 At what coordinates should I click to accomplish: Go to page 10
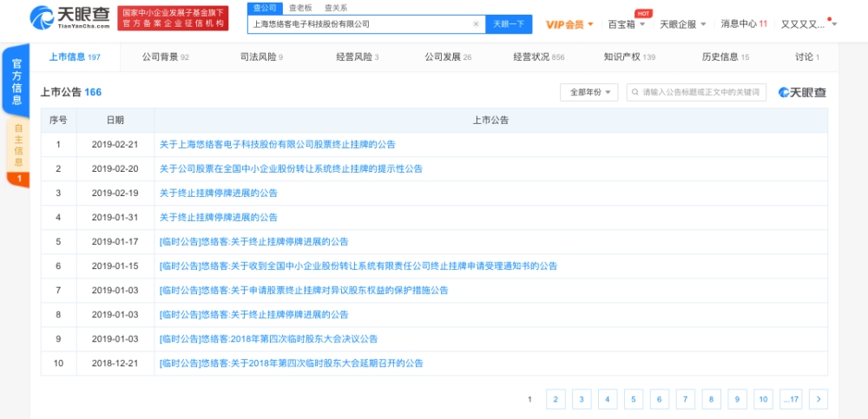pyautogui.click(x=763, y=399)
